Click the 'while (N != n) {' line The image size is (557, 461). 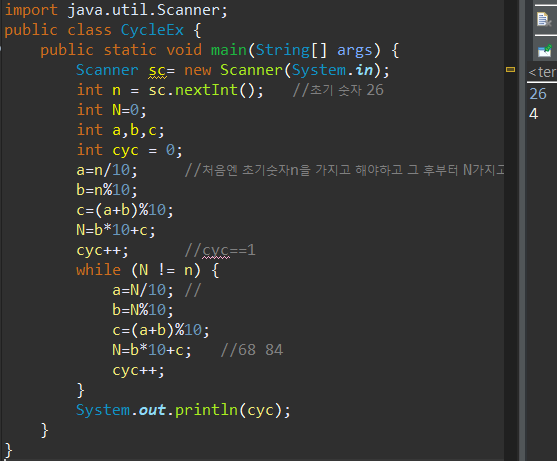coord(147,270)
